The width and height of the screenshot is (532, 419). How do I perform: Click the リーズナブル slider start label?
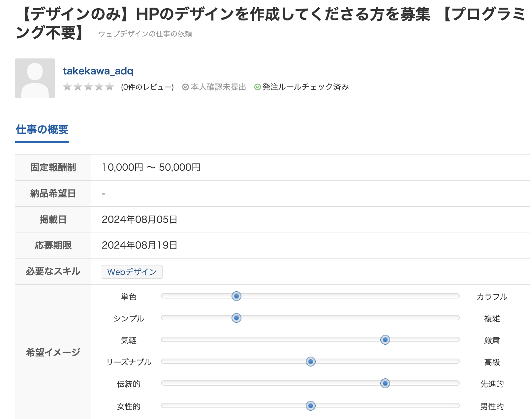pyautogui.click(x=129, y=362)
